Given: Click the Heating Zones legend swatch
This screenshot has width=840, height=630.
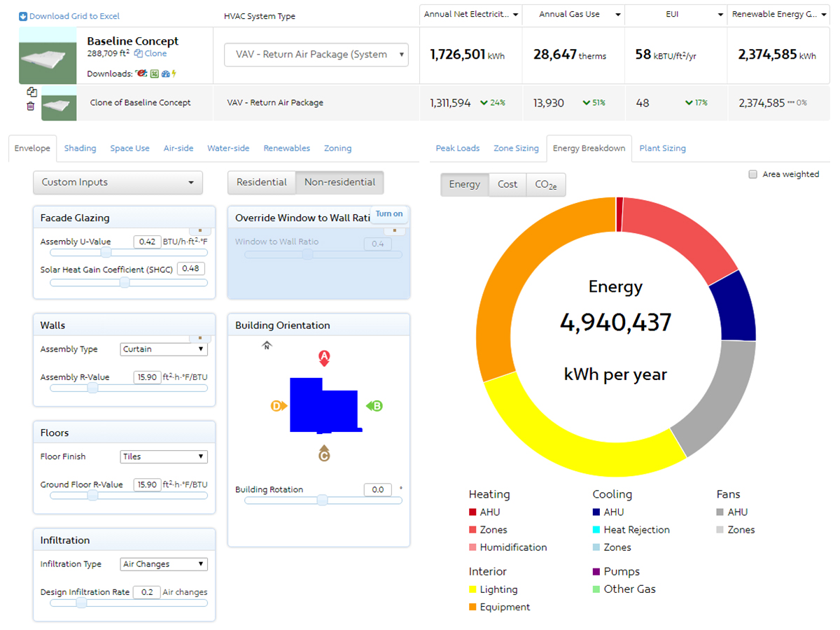Looking at the screenshot, I should [472, 530].
